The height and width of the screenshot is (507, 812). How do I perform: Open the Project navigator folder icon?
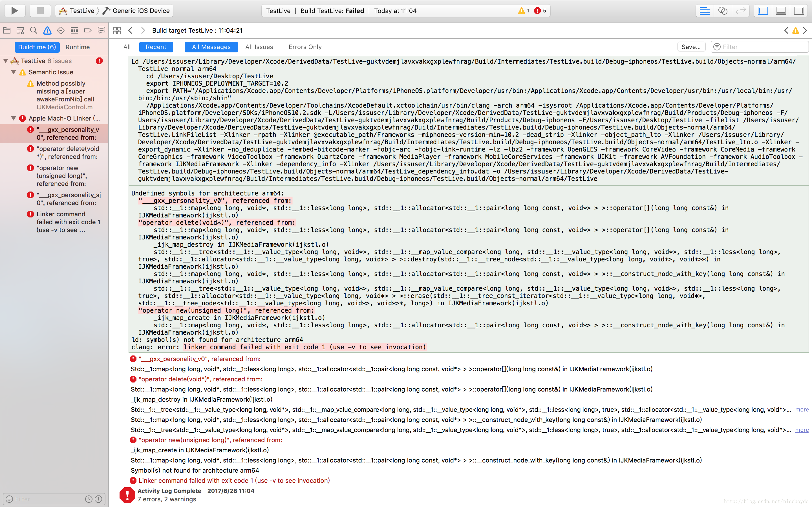click(x=7, y=30)
